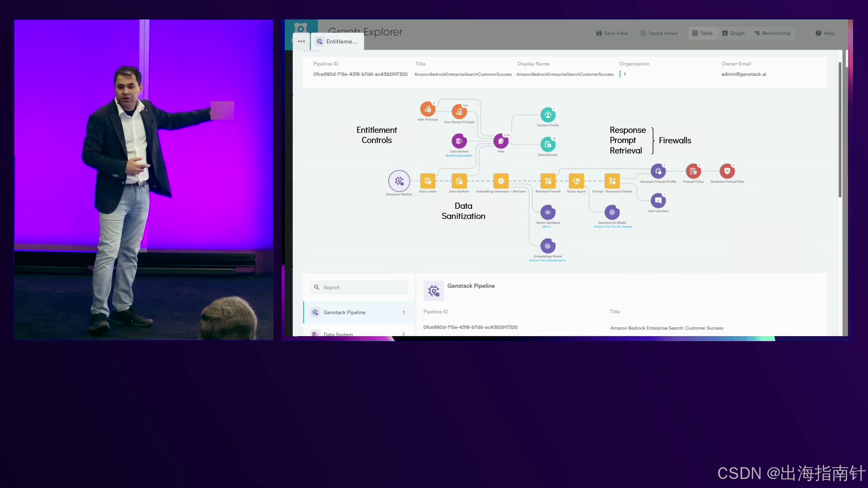Switch to Graph view
This screenshot has height=488, width=868.
[733, 33]
